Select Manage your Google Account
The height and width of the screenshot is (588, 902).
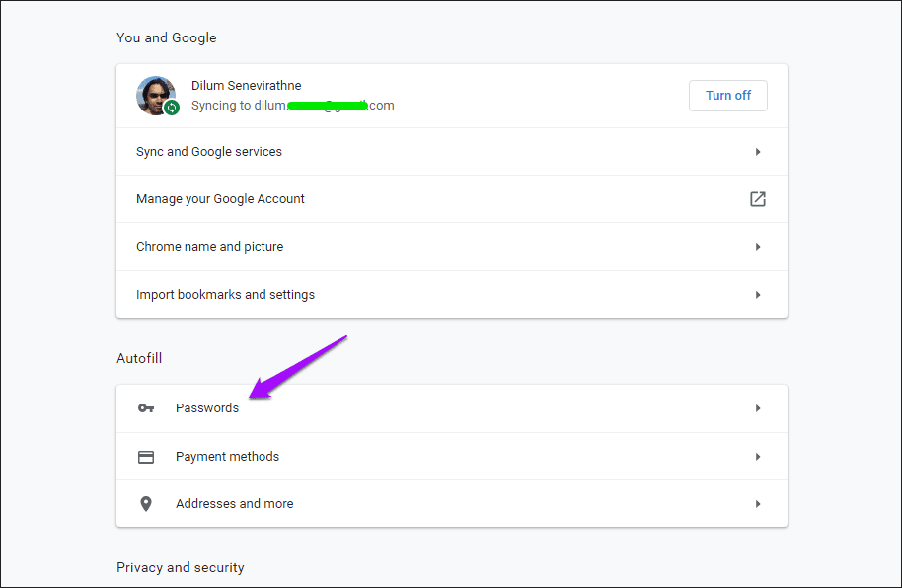[x=220, y=199]
